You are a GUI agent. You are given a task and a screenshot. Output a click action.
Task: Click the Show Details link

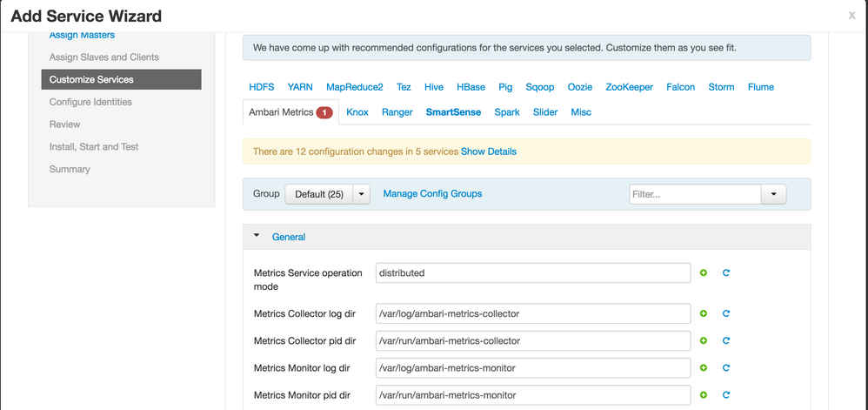(488, 151)
